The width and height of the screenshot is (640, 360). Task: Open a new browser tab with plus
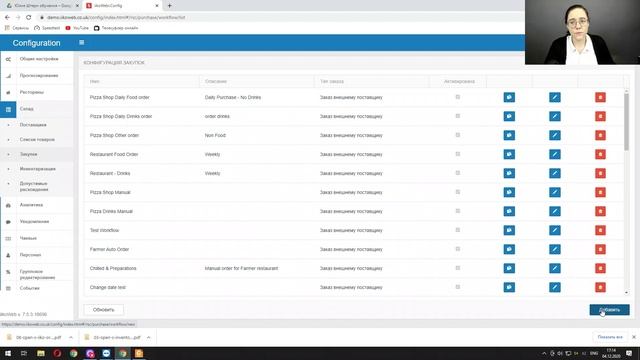[169, 6]
